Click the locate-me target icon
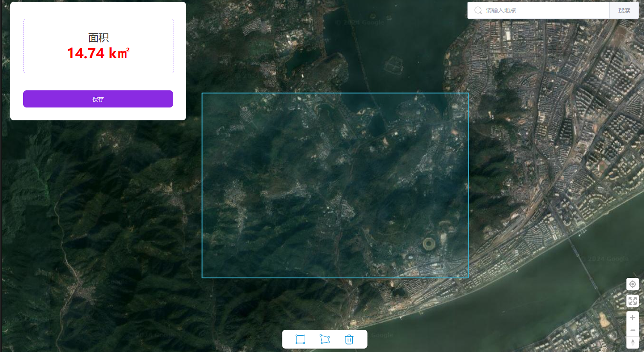Viewport: 644px width, 352px height. pyautogui.click(x=632, y=284)
